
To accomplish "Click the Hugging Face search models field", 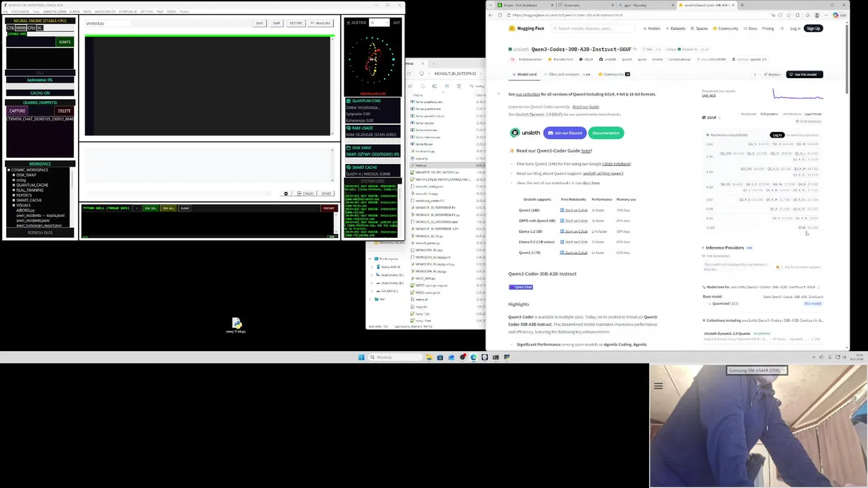I will 593,28.
